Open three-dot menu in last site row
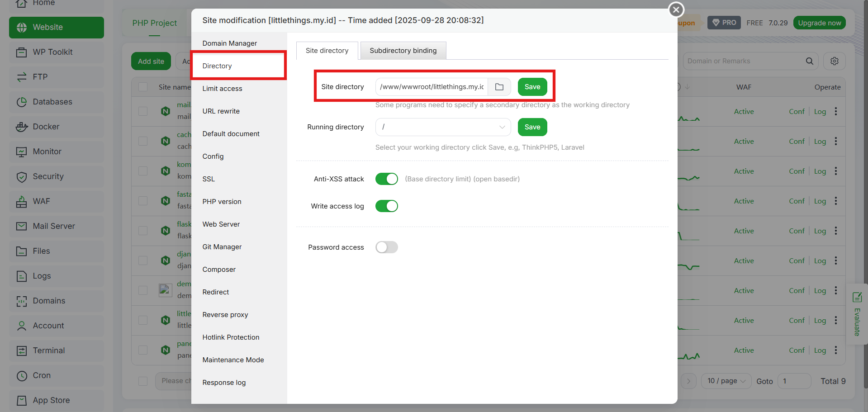This screenshot has height=412, width=868. 836,350
